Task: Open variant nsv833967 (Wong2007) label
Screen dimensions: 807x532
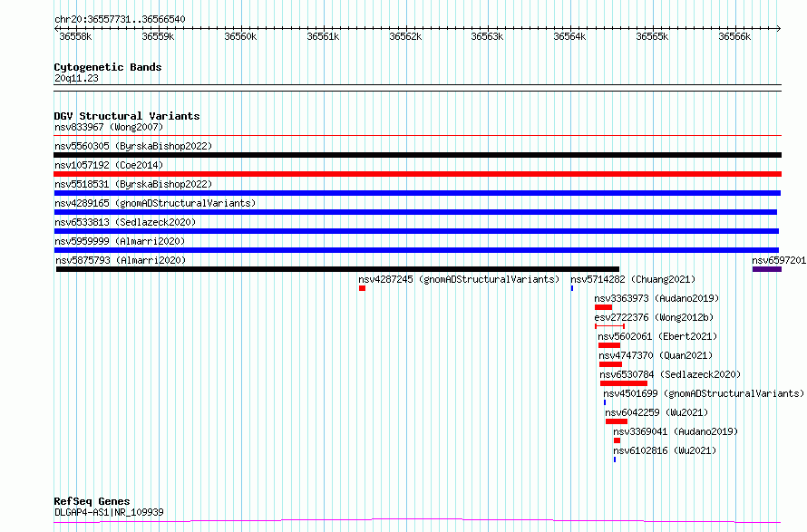Action: pyautogui.click(x=109, y=127)
